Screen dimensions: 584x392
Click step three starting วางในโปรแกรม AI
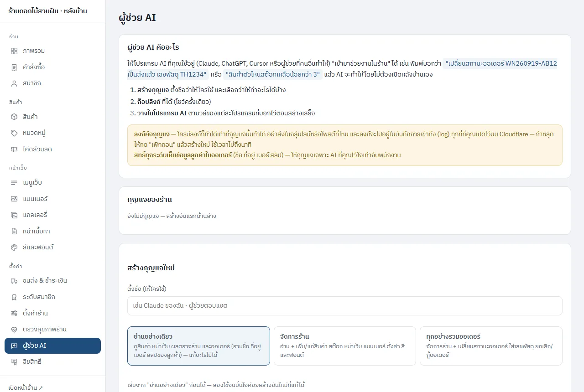pos(226,113)
